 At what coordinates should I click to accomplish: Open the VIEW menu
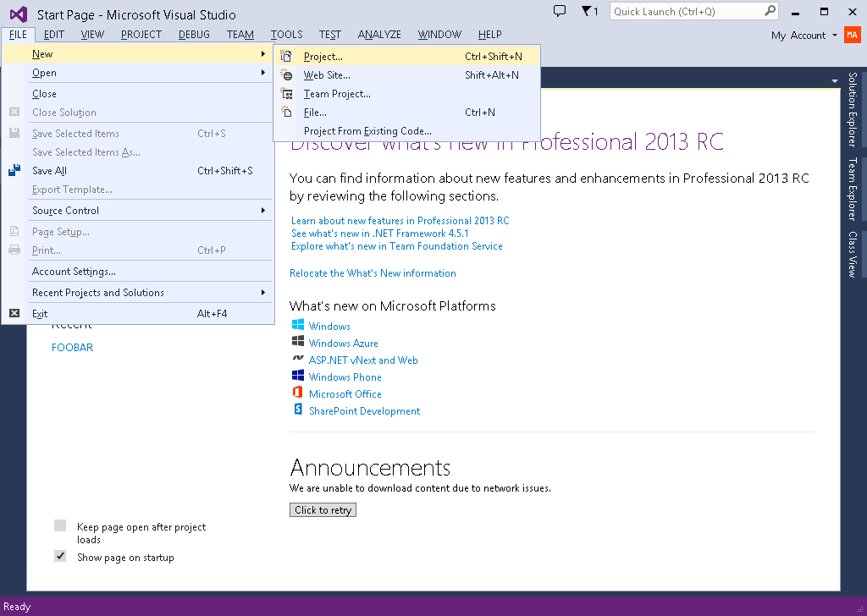(x=92, y=34)
